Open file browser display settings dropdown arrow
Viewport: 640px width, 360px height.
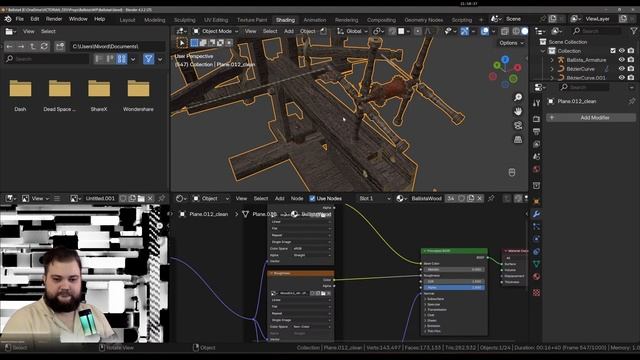133,59
